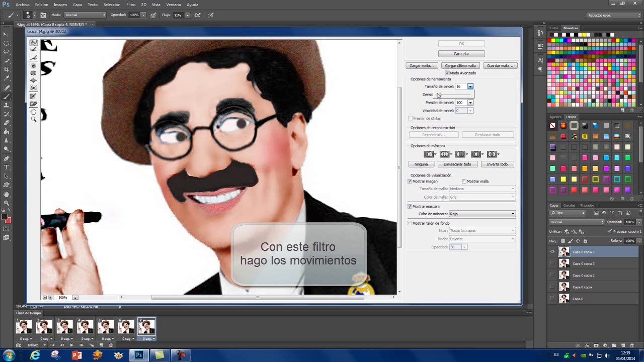Screen dimensions: 644x362
Task: Toggle Propagar cuadro 1 checkbox
Action: [x=610, y=231]
